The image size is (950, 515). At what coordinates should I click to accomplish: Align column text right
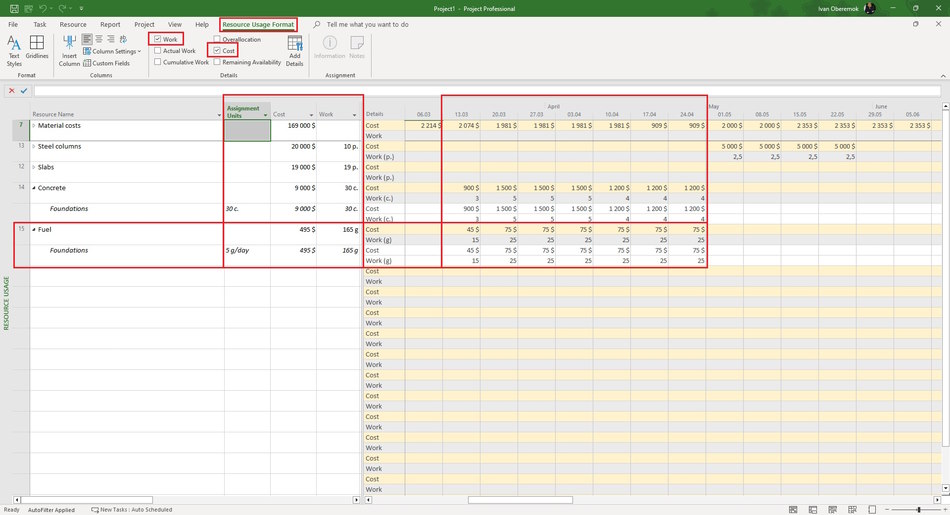coord(110,39)
